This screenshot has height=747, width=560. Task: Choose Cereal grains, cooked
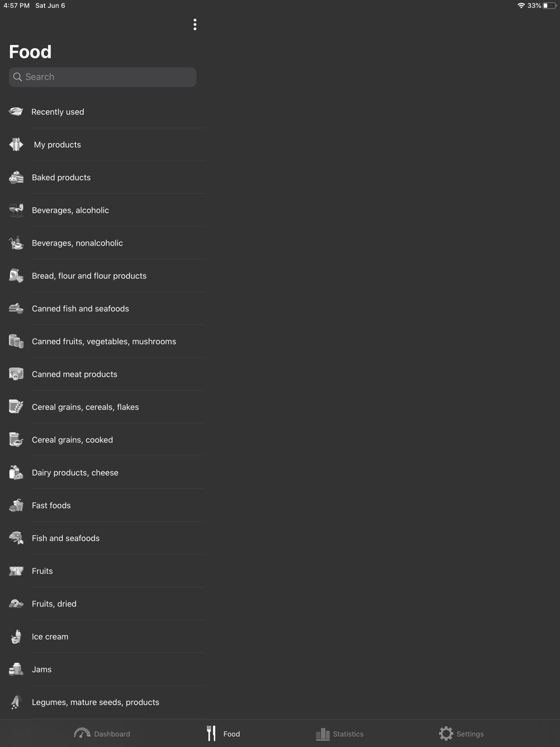[108, 440]
